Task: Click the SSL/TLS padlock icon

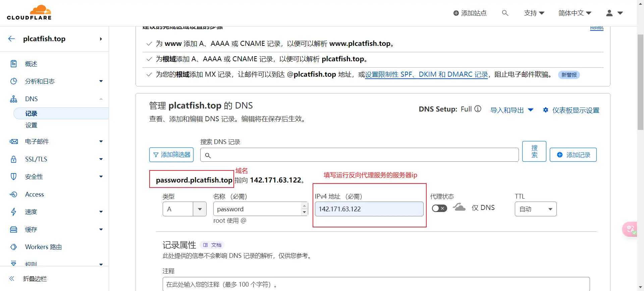Action: tap(13, 159)
